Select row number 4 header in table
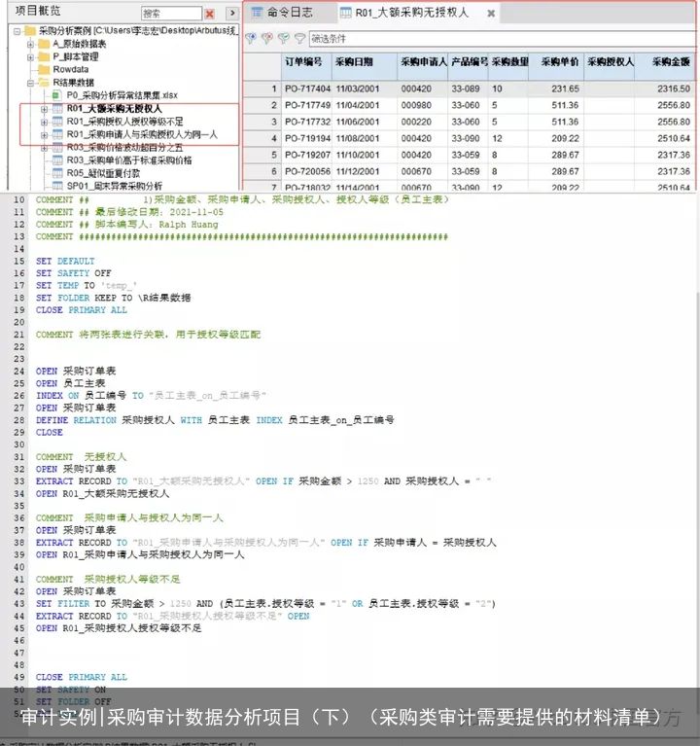 point(262,138)
